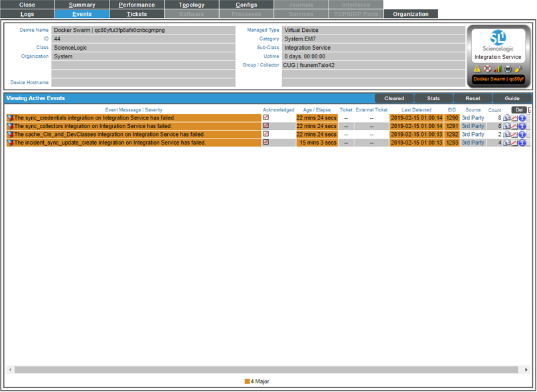Open event statistics graph for the sync_collectors event
Viewport: 537px width, 392px height.
(x=514, y=126)
